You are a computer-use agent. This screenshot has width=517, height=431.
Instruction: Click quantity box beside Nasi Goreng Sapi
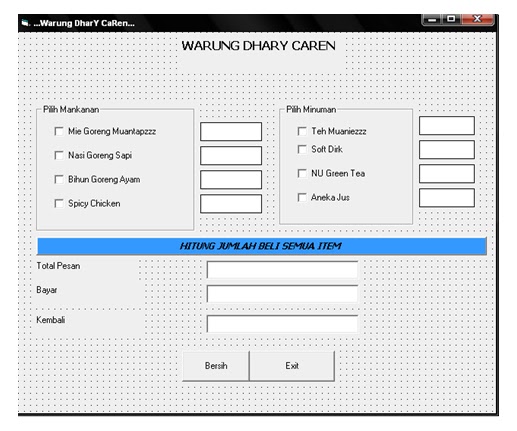pyautogui.click(x=231, y=156)
